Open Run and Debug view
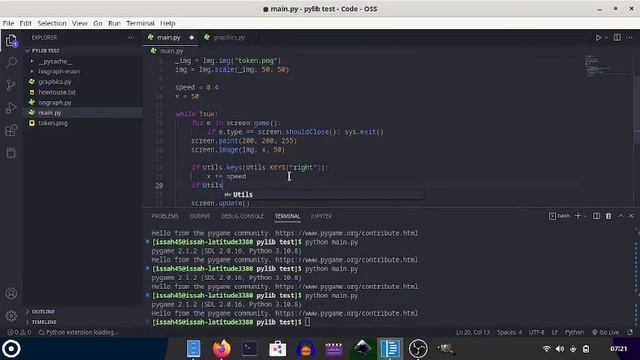The image size is (640, 360). 11,108
